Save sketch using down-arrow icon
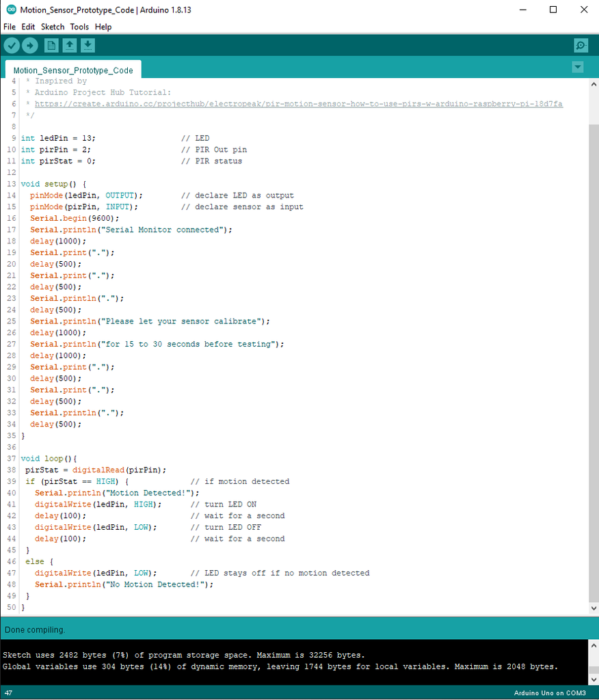 [88, 46]
